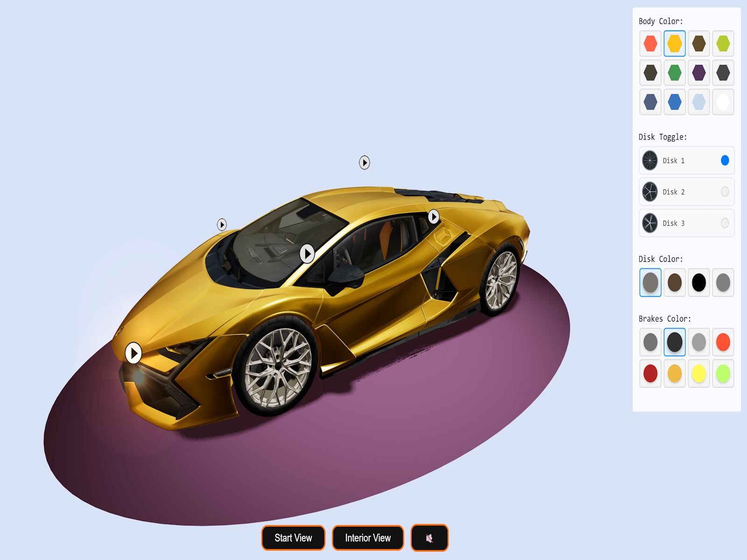747x560 pixels.
Task: Choose the green body color
Action: [675, 73]
